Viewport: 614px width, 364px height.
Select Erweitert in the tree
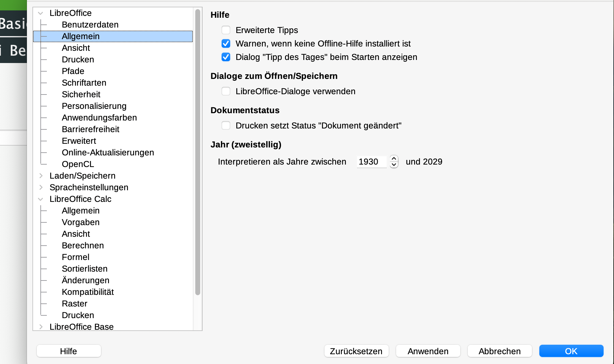pyautogui.click(x=79, y=141)
